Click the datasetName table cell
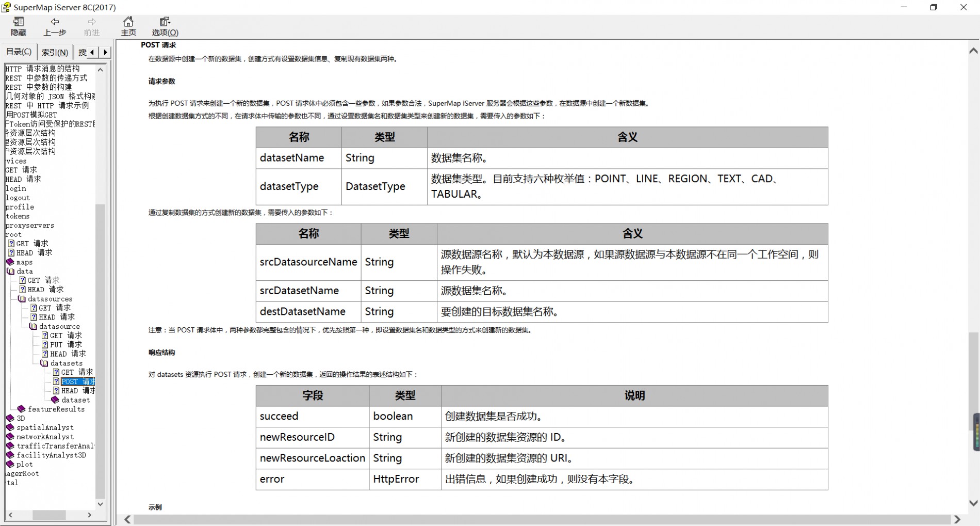 coord(299,158)
